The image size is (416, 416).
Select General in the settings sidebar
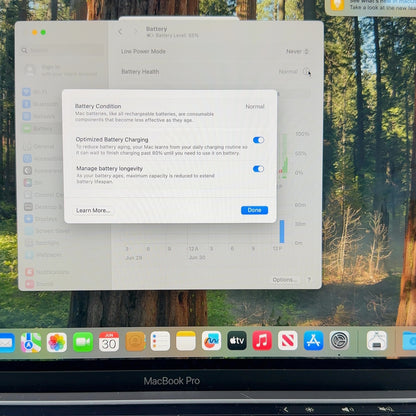tap(39, 146)
